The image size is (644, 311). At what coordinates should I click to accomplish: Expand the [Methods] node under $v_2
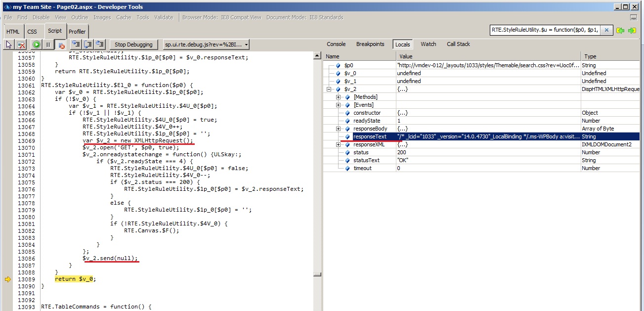(338, 97)
